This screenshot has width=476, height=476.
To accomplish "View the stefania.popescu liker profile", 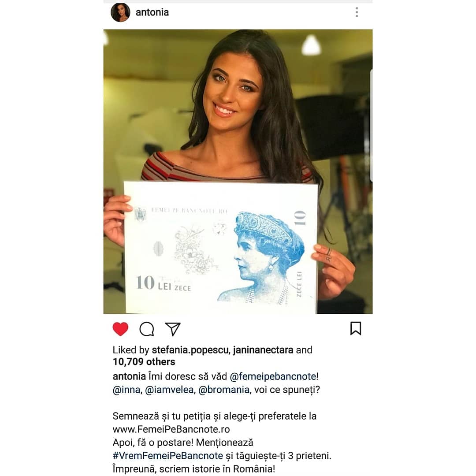I will point(190,350).
